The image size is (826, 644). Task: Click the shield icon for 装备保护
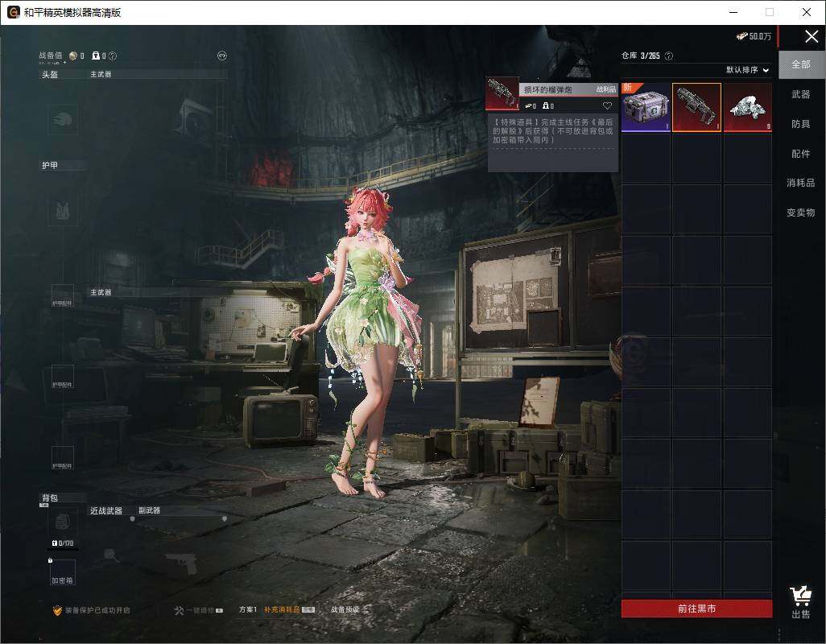[57, 610]
